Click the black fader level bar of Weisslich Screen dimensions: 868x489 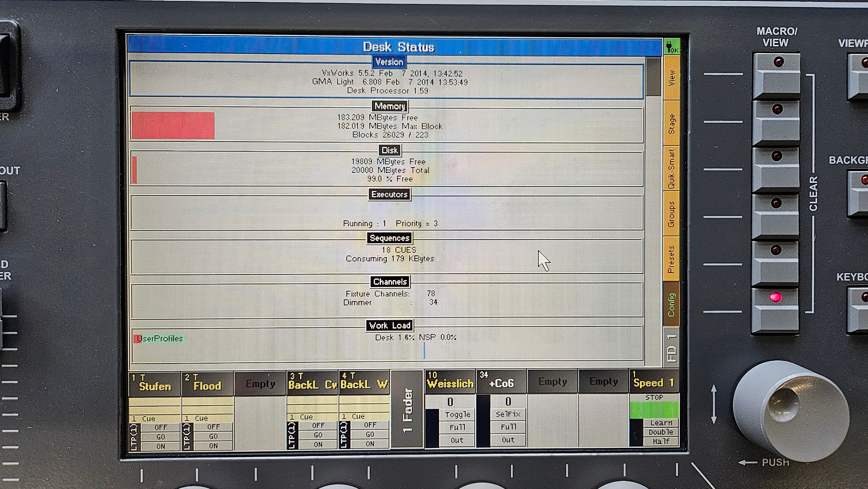coord(432,428)
